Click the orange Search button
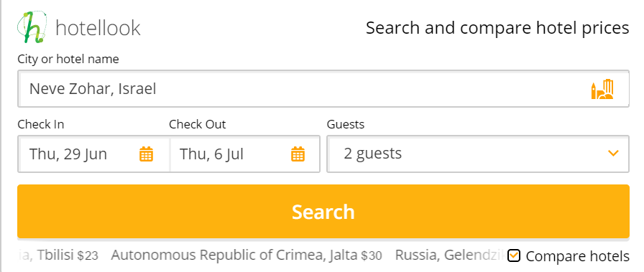 click(323, 211)
